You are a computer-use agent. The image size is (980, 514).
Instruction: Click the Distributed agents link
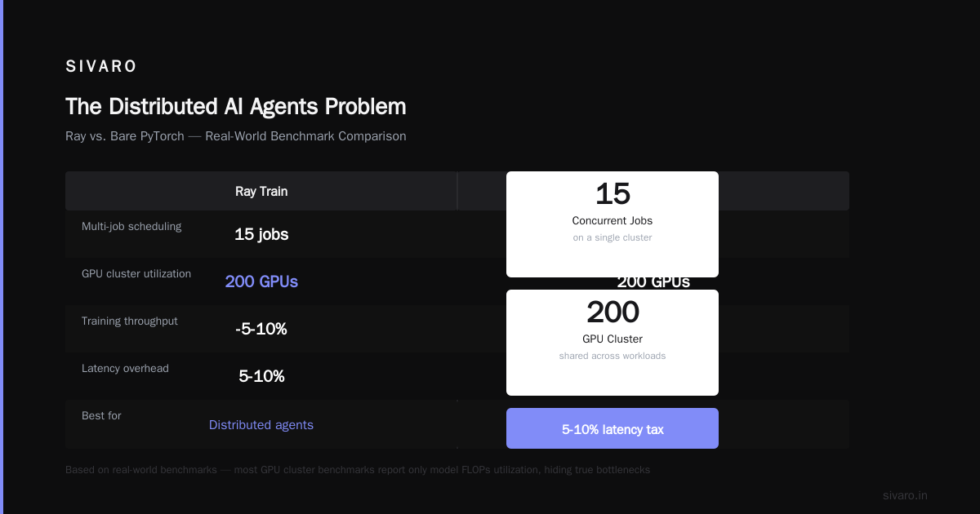coord(261,425)
